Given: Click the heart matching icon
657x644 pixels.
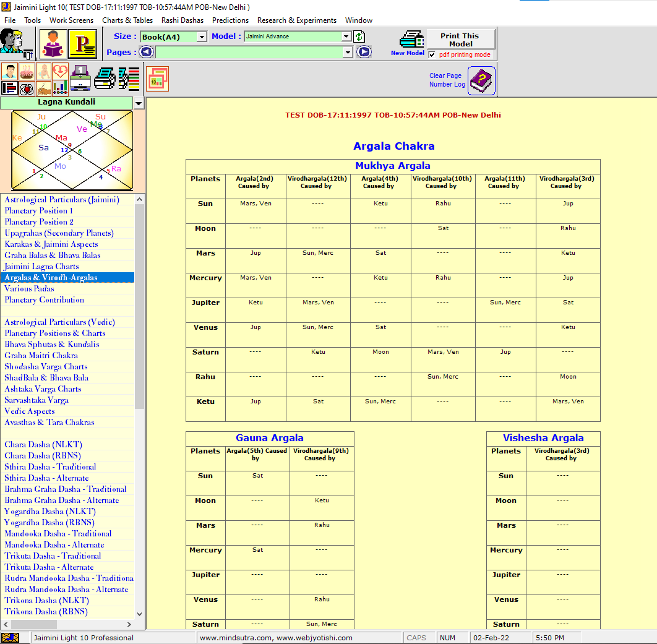Looking at the screenshot, I should (x=61, y=71).
